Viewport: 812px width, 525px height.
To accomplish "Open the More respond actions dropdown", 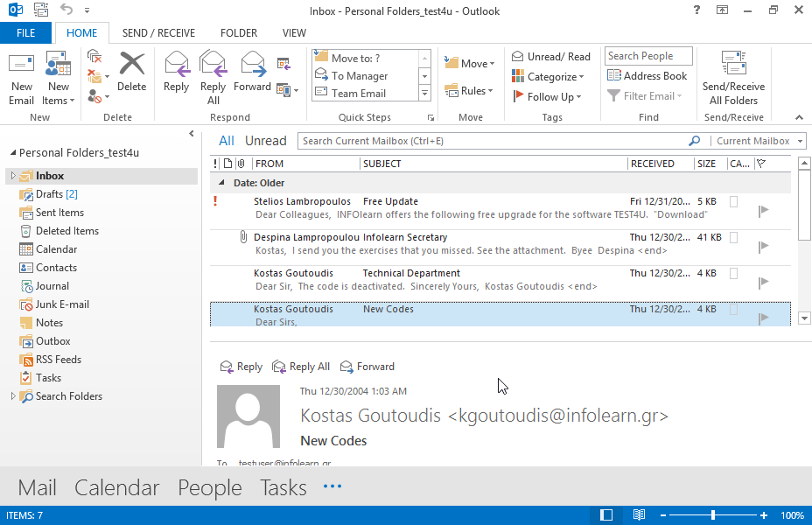I will (287, 90).
